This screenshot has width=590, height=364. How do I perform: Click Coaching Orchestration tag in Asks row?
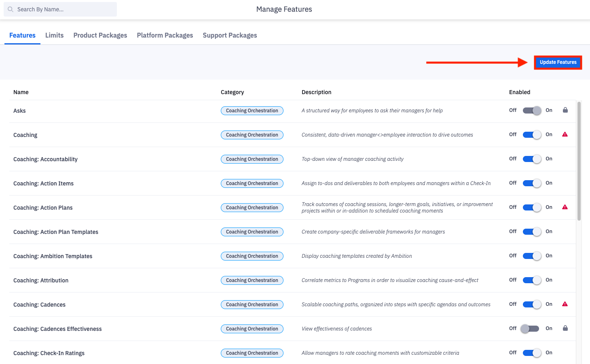coord(252,111)
